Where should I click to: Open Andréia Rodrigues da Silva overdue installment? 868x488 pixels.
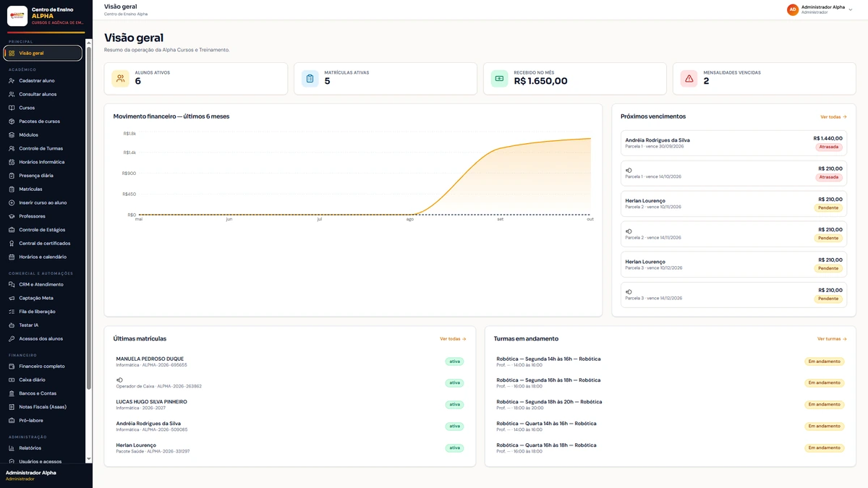click(733, 143)
